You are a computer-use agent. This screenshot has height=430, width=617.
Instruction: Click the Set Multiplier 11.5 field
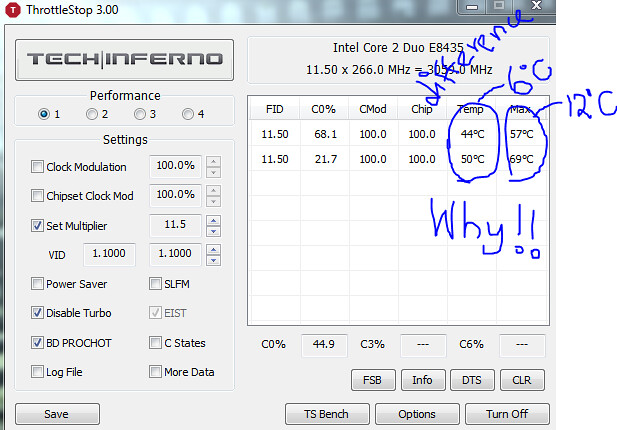(175, 225)
